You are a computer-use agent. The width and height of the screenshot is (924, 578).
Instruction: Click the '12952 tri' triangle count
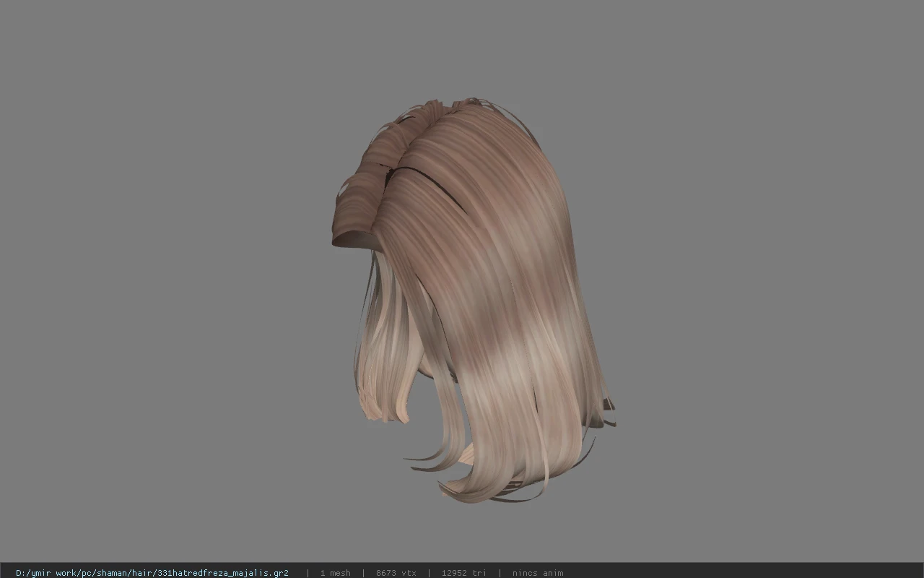(x=464, y=573)
